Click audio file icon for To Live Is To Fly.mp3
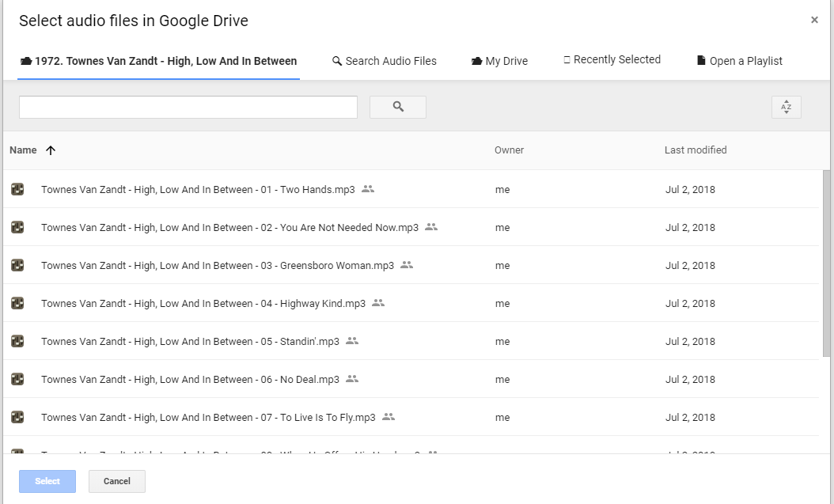 (x=17, y=417)
